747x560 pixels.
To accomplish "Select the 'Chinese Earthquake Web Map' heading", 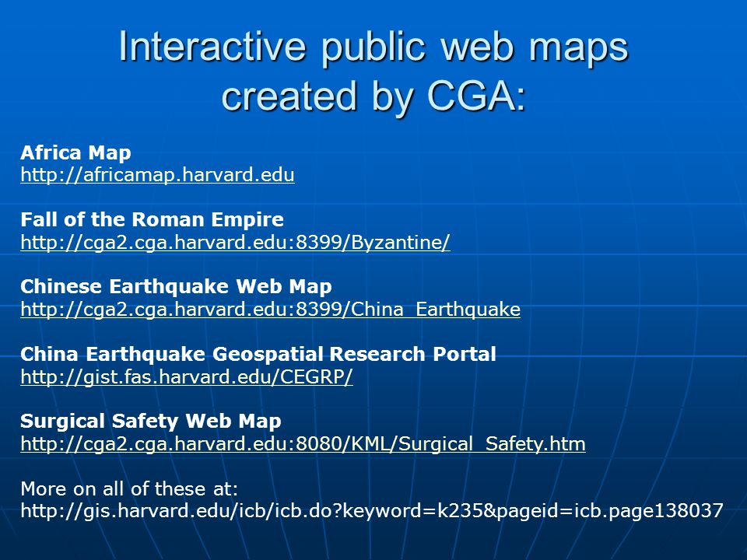I will pyautogui.click(x=176, y=287).
